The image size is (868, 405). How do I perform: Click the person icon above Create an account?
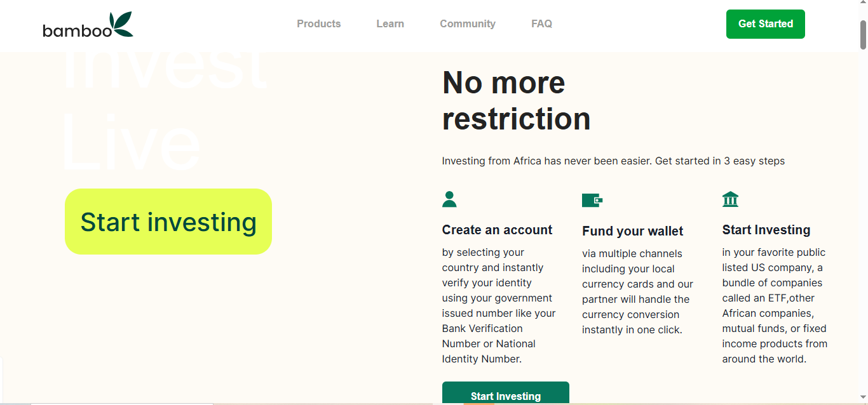449,199
